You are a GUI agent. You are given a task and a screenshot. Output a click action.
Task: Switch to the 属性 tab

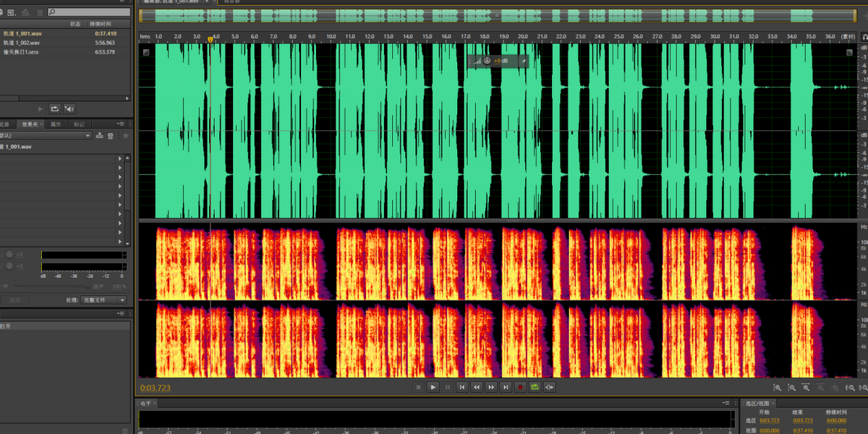point(56,124)
